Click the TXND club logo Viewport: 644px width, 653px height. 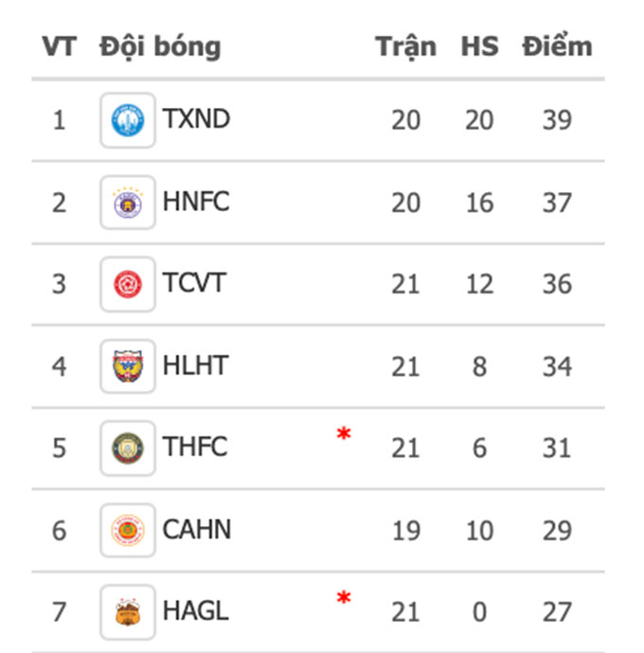128,120
